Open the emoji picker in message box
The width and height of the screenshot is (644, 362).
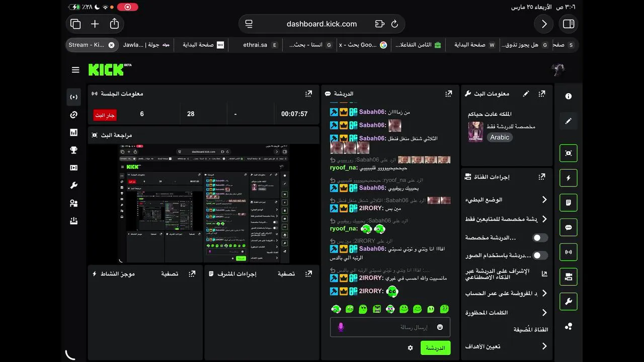click(x=440, y=327)
